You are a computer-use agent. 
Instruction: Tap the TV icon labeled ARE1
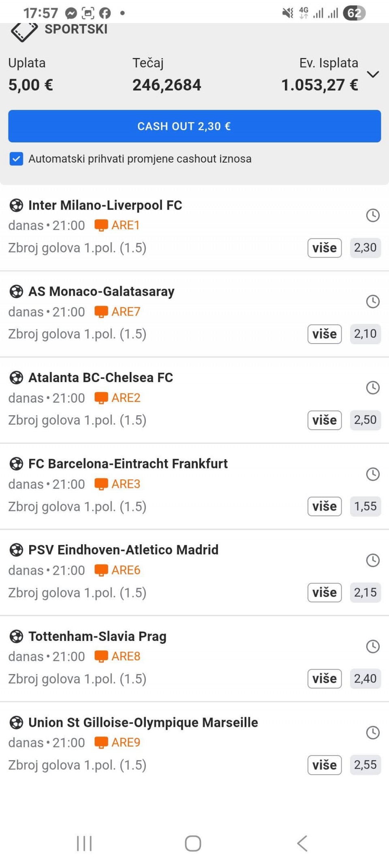[101, 225]
